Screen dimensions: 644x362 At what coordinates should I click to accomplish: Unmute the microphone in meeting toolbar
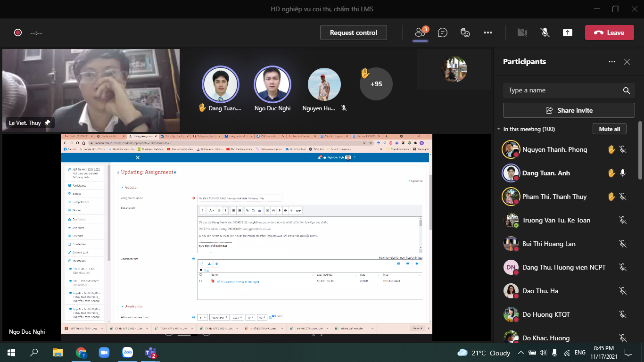tap(545, 33)
